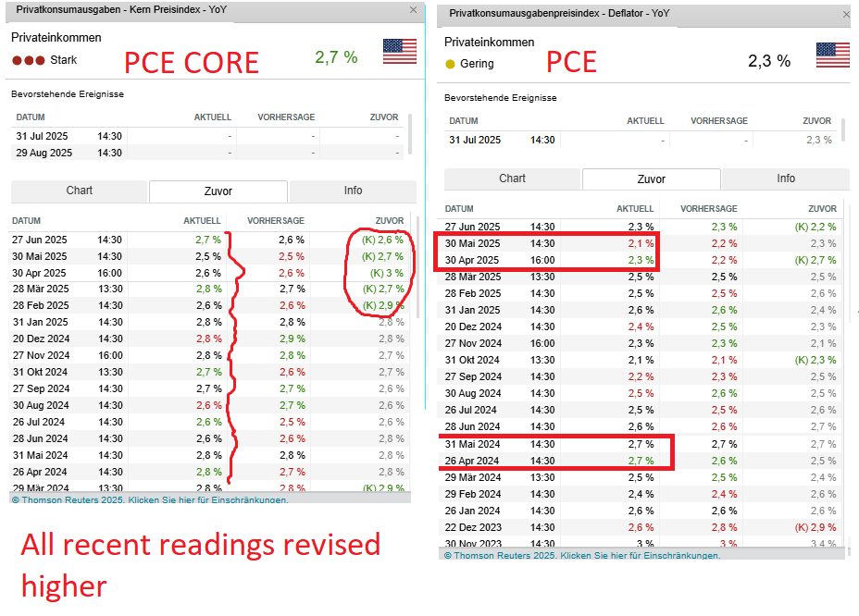This screenshot has height=616, width=859.
Task: Select the 26 Jul 2024 row in the Kern Preisindex table
Action: [x=210, y=422]
